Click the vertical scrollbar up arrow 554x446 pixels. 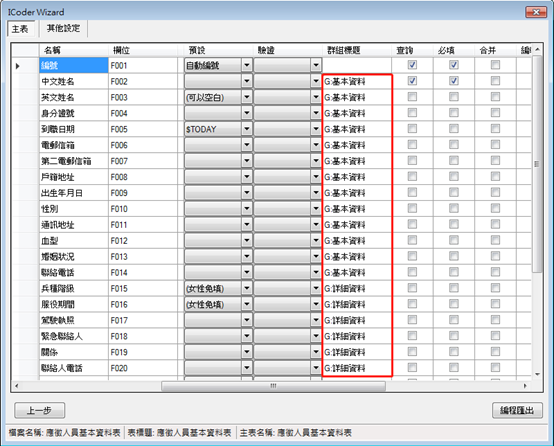[x=537, y=49]
